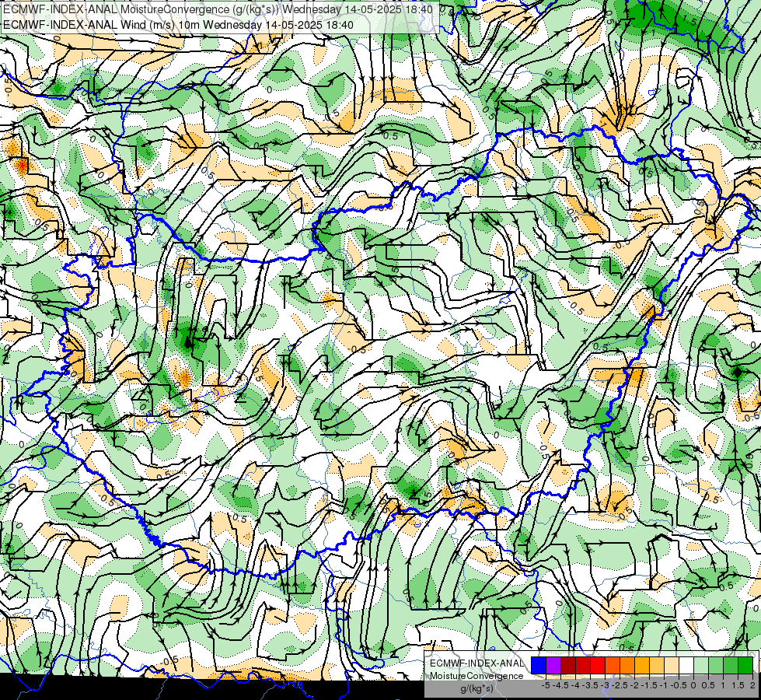Click the legend unit 'g/(kg*s)'
The image size is (761, 700).
tap(477, 689)
